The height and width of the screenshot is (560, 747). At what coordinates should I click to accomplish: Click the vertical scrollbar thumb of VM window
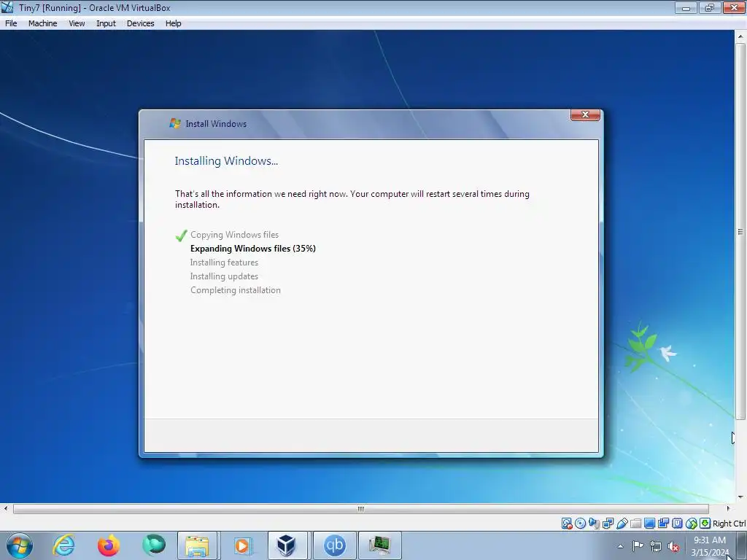point(740,231)
